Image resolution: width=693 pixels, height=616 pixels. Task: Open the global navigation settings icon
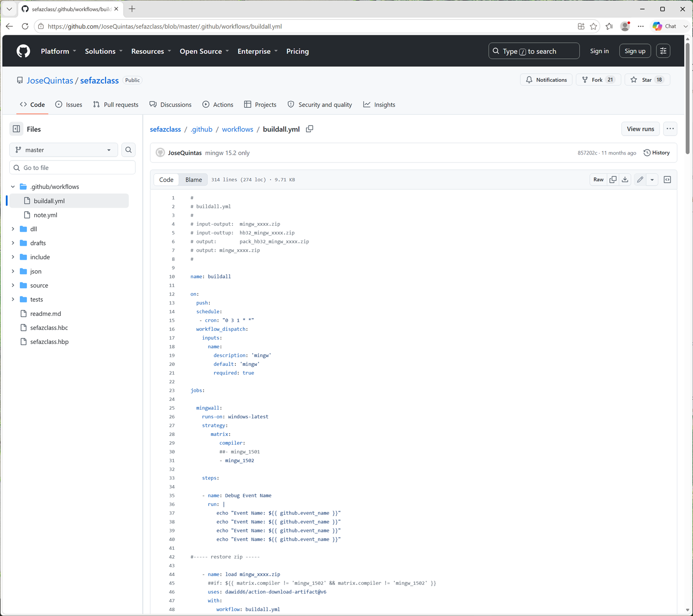pyautogui.click(x=663, y=51)
